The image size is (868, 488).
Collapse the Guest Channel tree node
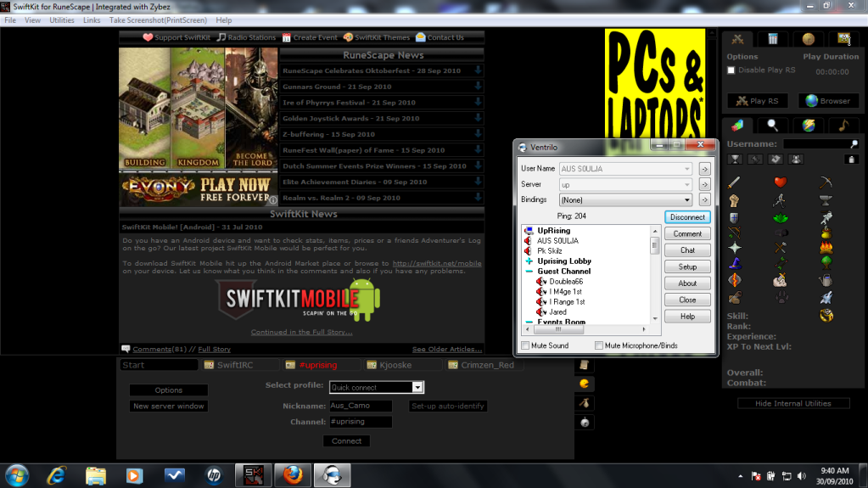pyautogui.click(x=529, y=272)
